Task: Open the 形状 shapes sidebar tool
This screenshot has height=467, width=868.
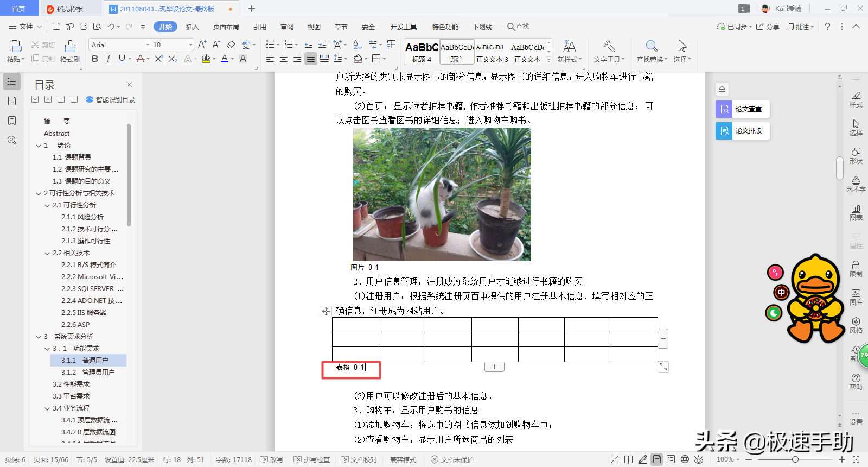Action: [856, 156]
